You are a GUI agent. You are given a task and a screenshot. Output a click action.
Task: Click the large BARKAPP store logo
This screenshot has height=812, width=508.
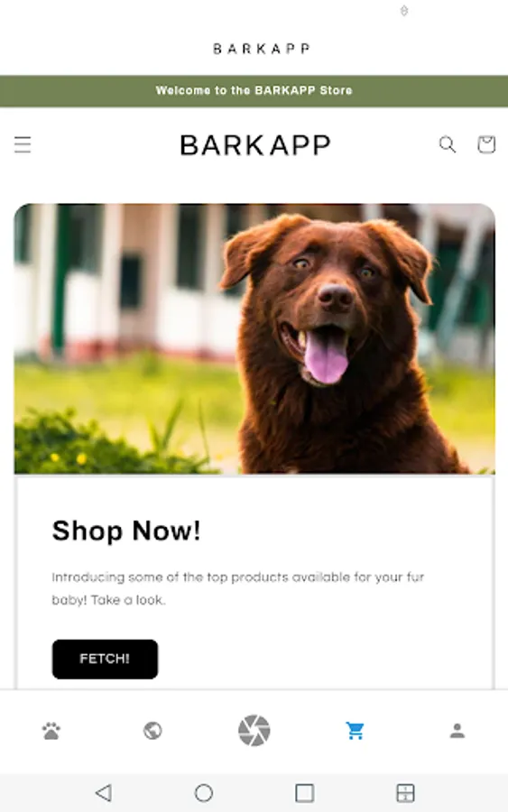coord(254,145)
